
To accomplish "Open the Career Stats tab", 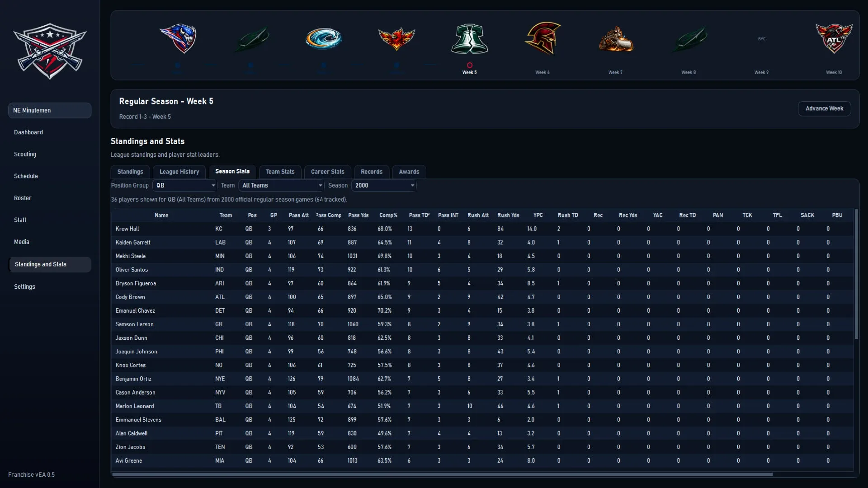I will [x=327, y=172].
